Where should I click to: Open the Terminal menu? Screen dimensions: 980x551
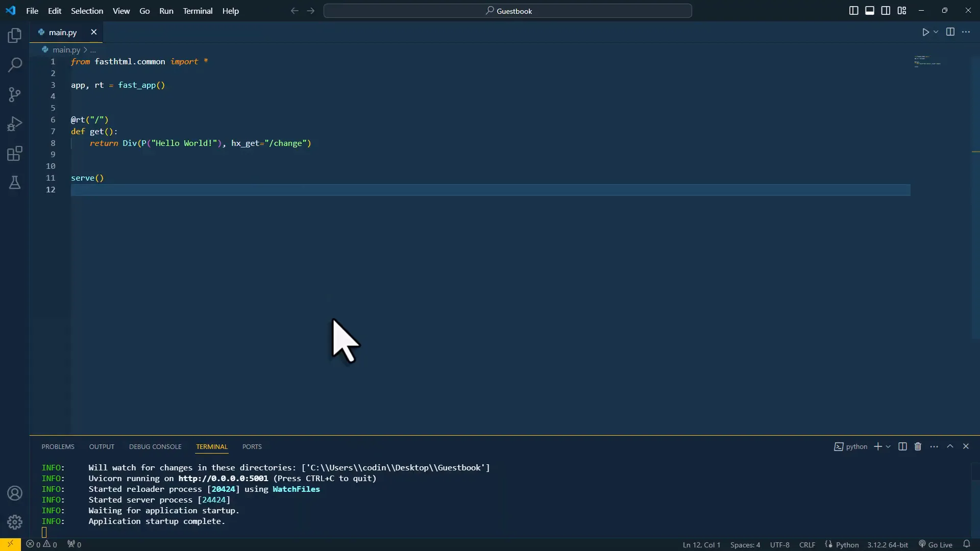tap(198, 11)
